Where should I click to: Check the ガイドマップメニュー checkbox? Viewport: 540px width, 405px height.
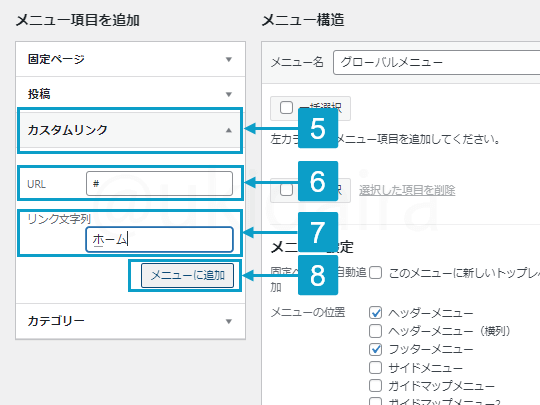click(375, 386)
